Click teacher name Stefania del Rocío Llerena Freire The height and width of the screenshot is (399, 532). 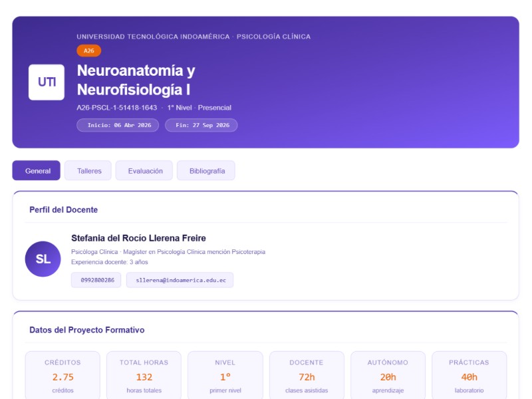pyautogui.click(x=138, y=238)
